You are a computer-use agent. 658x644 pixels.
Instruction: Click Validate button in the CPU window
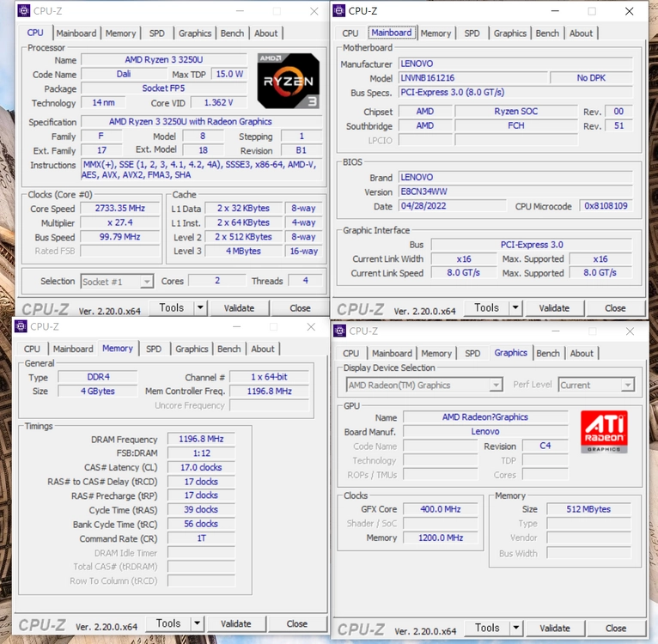(x=239, y=308)
